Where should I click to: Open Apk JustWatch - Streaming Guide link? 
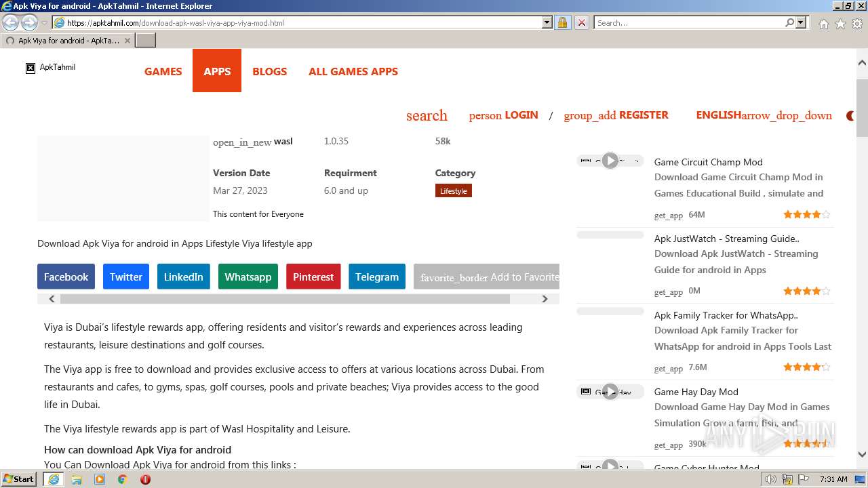tap(726, 239)
